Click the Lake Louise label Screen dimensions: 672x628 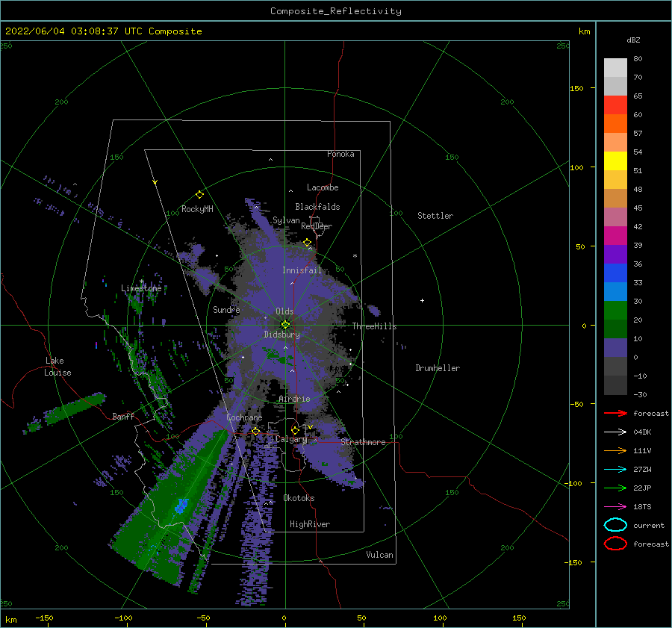(x=57, y=367)
